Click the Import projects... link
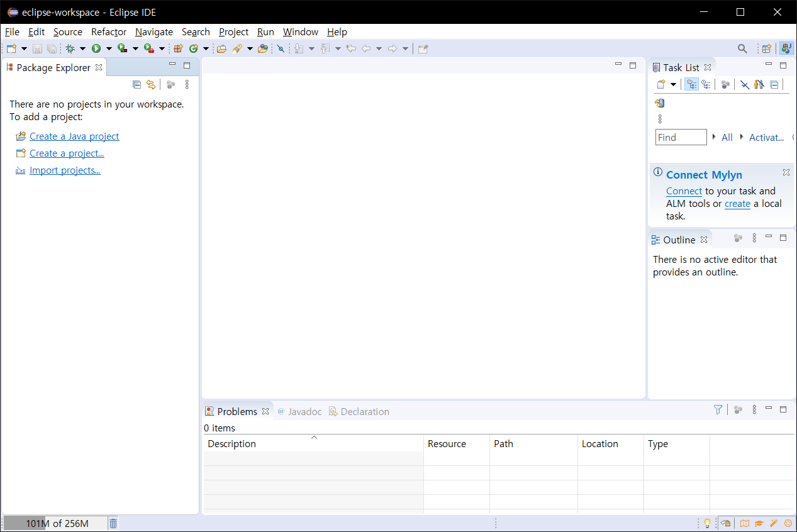 (65, 170)
